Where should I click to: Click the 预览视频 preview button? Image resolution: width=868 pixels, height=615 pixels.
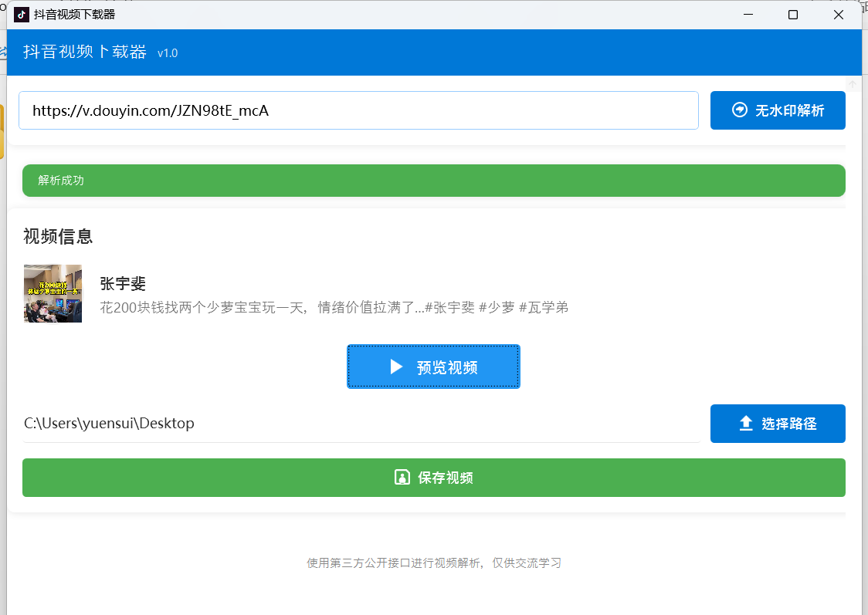[x=433, y=367]
